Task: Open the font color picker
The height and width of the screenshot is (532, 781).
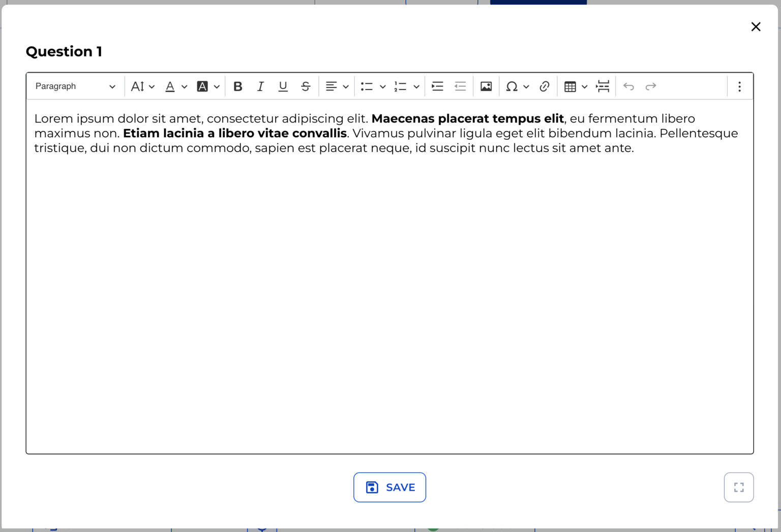Action: [176, 86]
